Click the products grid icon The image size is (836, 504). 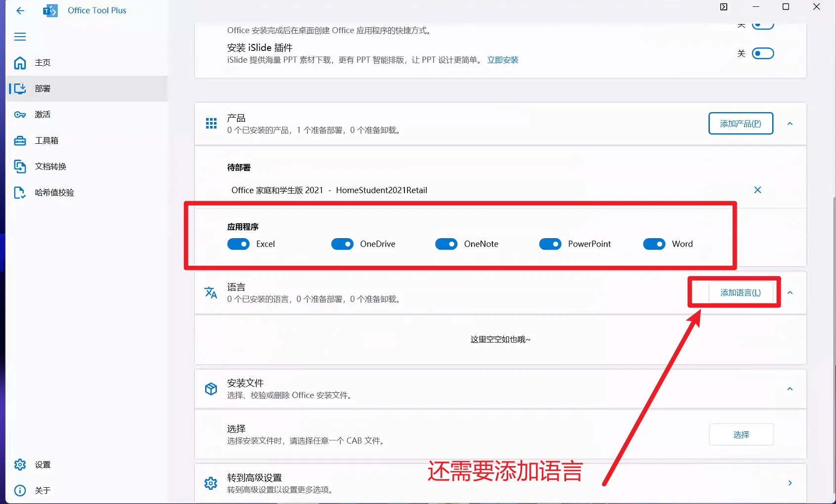tap(211, 124)
